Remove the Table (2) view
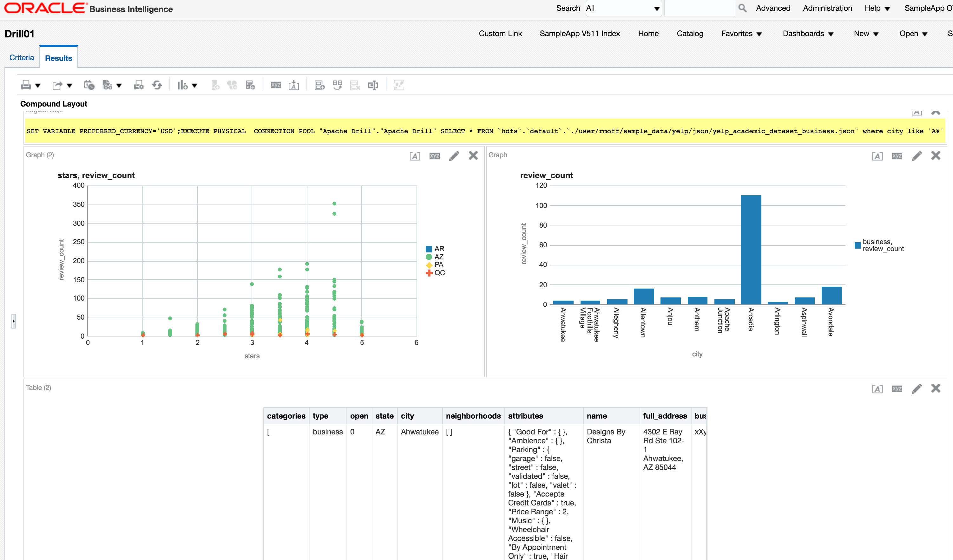 (936, 388)
